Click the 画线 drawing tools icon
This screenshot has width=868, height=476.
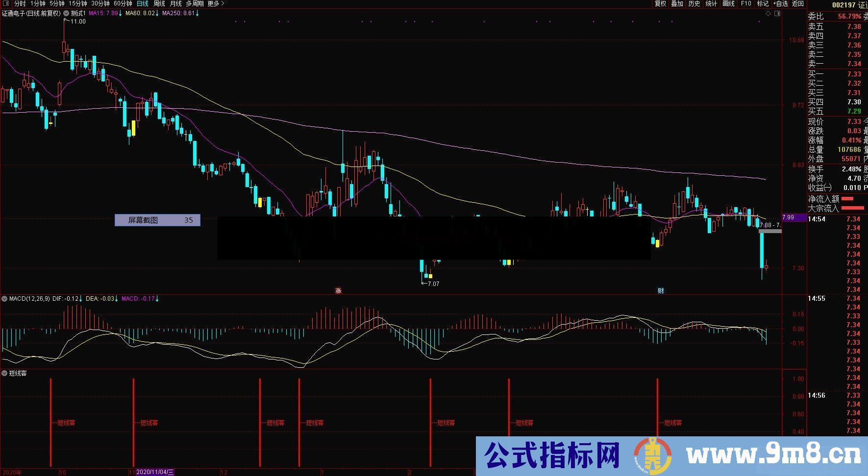729,3
